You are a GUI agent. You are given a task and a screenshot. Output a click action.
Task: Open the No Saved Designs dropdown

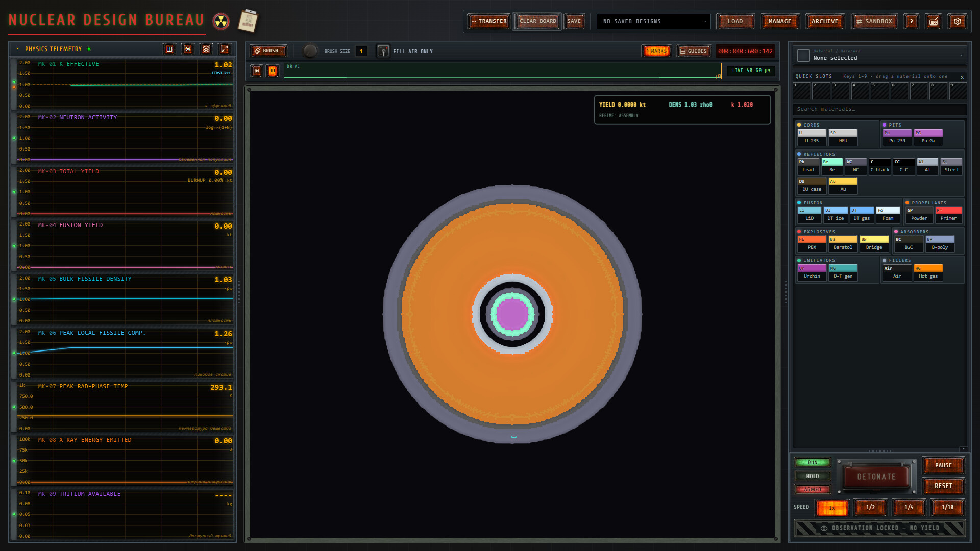[653, 21]
